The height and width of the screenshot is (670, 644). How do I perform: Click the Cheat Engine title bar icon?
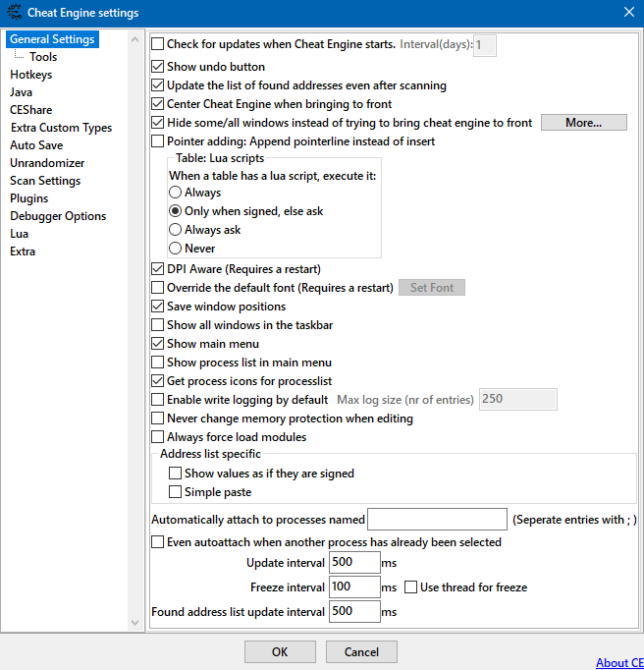(14, 13)
